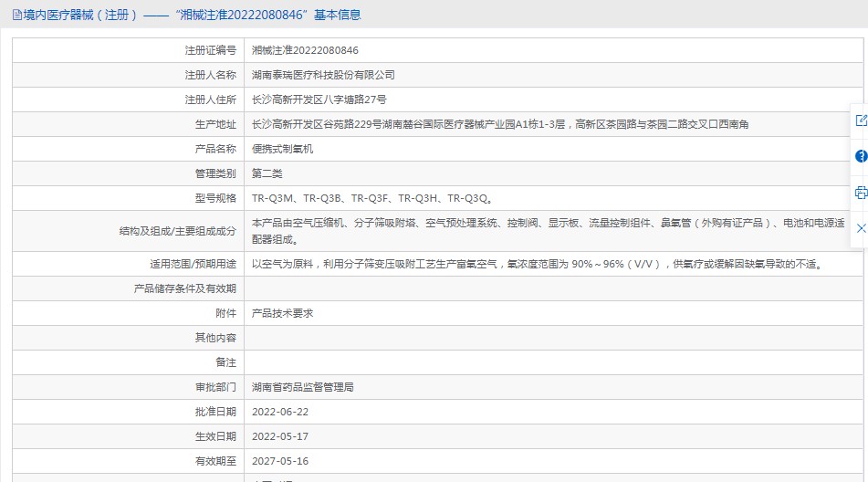The width and height of the screenshot is (868, 482).
Task: Click the print icon in side panel
Action: click(x=861, y=193)
